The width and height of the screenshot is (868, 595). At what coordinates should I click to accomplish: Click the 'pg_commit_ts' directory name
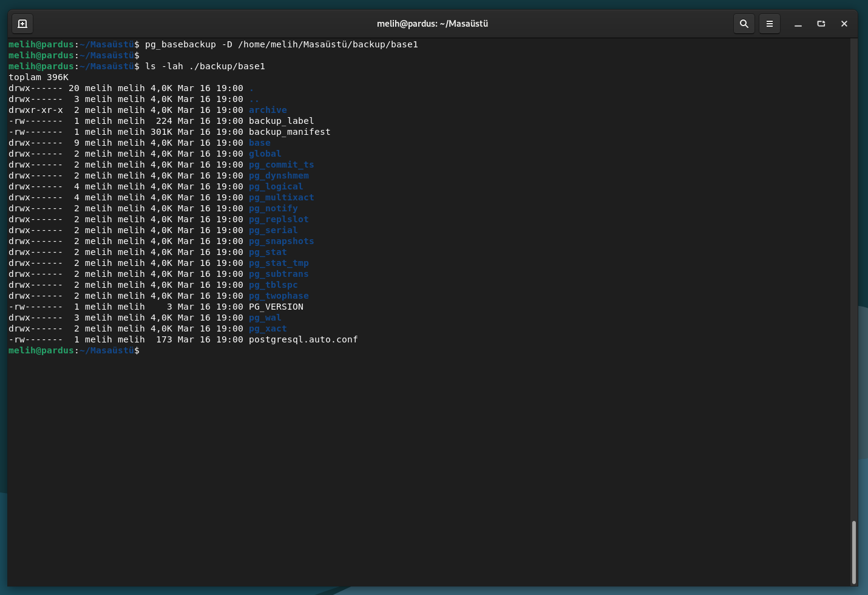pos(282,165)
